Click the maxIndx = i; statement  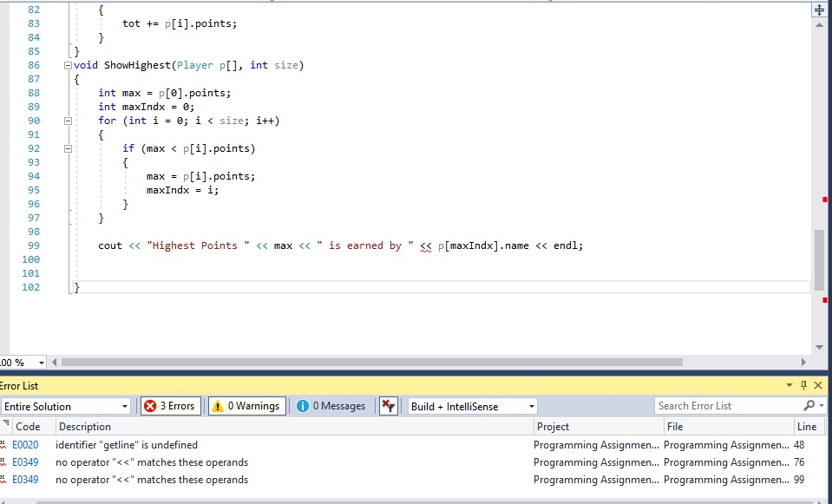point(182,190)
